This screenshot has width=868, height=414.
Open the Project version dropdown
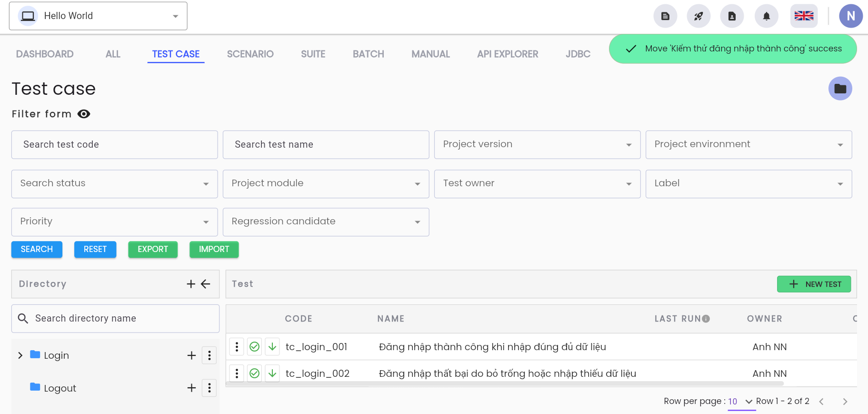point(537,144)
